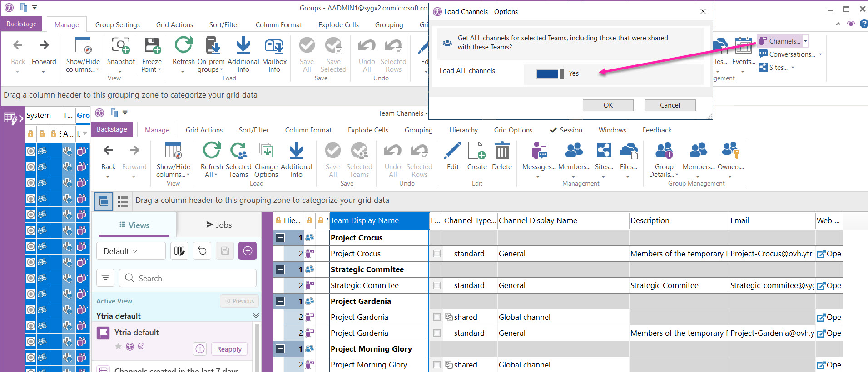Click the purple add view button

pyautogui.click(x=248, y=251)
